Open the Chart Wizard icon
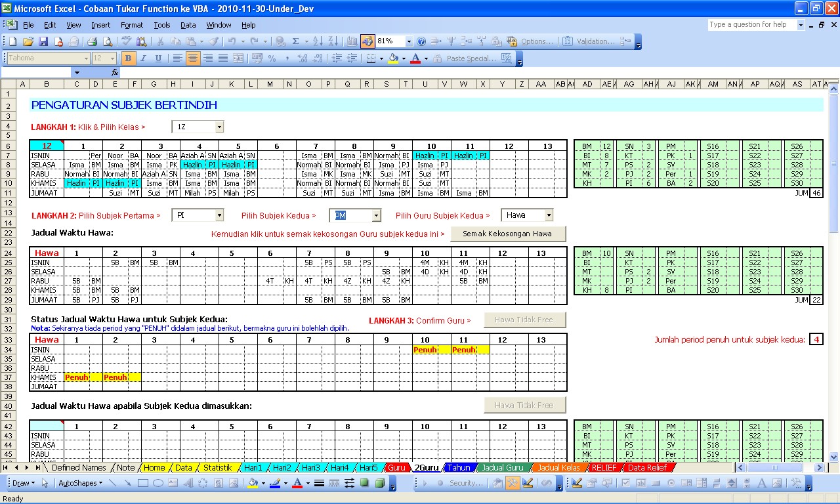Viewport: 840px width, 504px height. point(352,41)
